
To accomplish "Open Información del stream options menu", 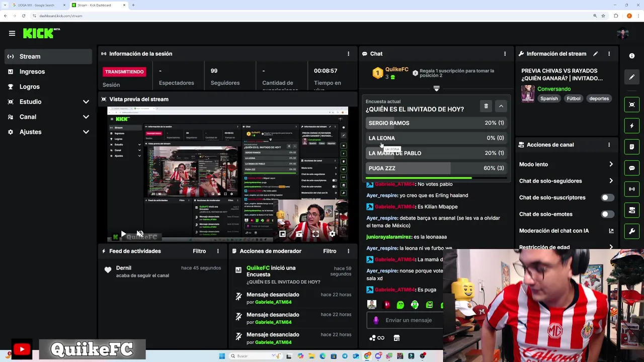I will tap(609, 54).
